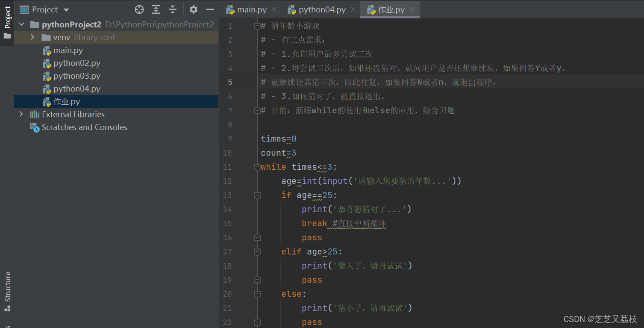Select main.py in the project tree
Screen dimensions: 644x328
tap(116, 50)
